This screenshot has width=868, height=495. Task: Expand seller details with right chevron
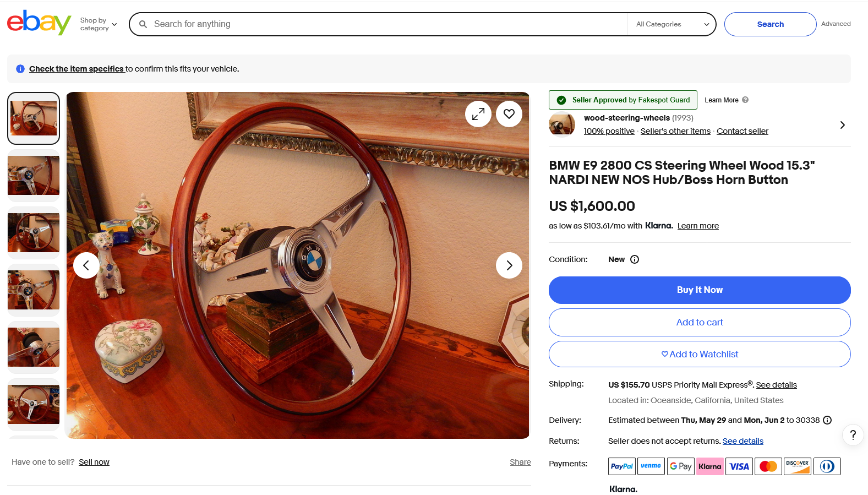[842, 125]
